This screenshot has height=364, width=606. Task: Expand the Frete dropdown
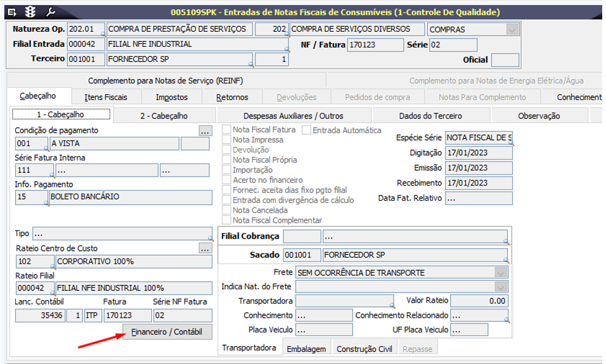(x=501, y=273)
